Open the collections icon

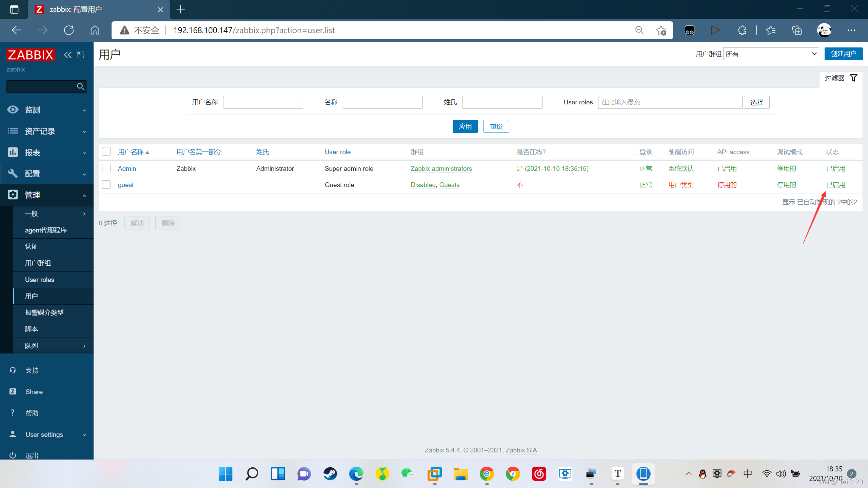[x=797, y=30]
